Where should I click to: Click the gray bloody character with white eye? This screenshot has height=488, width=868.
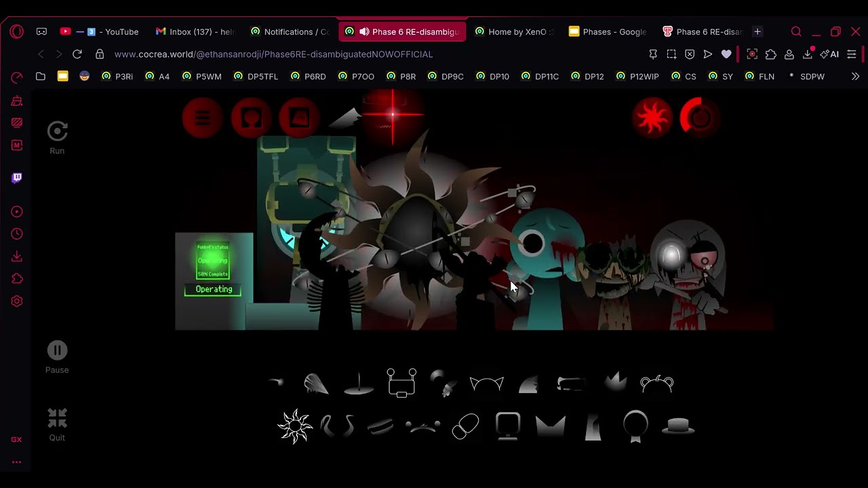point(689,274)
